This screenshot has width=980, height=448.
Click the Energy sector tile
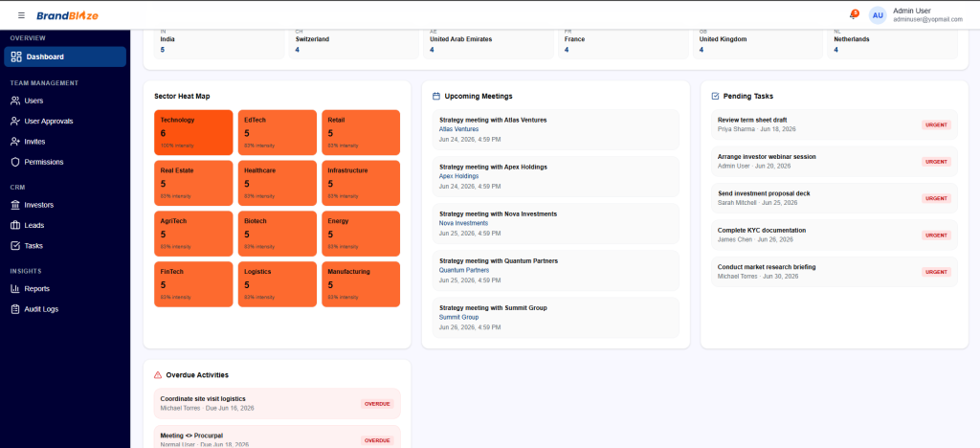361,234
